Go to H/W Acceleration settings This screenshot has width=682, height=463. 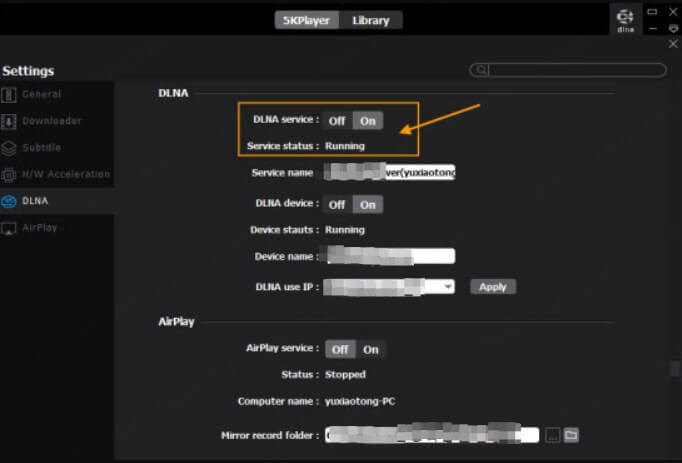65,174
